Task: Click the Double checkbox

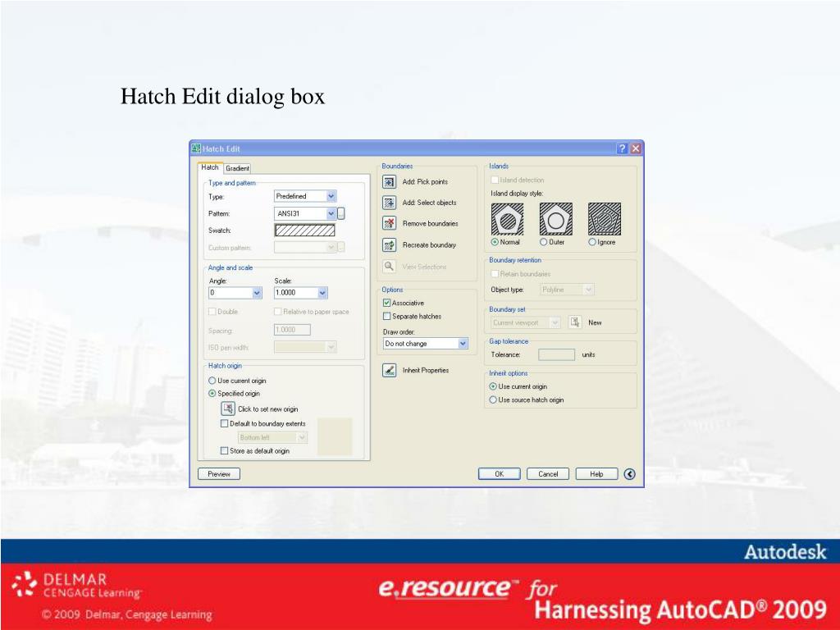Action: coord(212,312)
